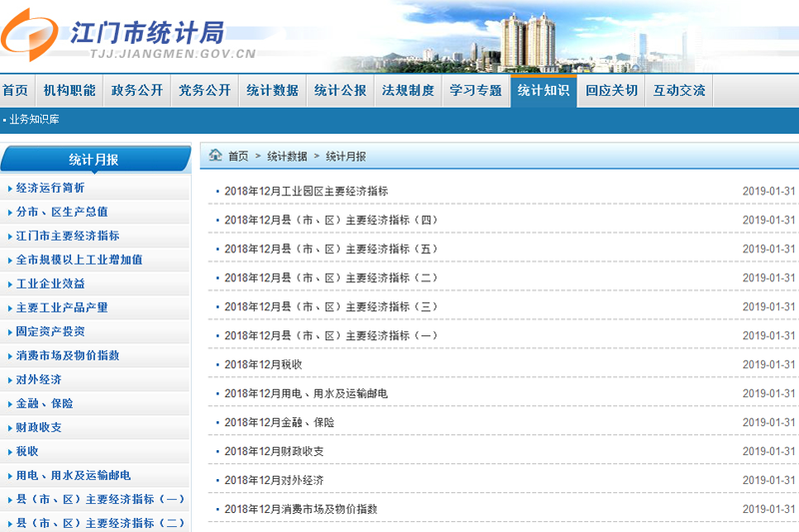Open 财政收支 in the sidebar

pyautogui.click(x=39, y=427)
